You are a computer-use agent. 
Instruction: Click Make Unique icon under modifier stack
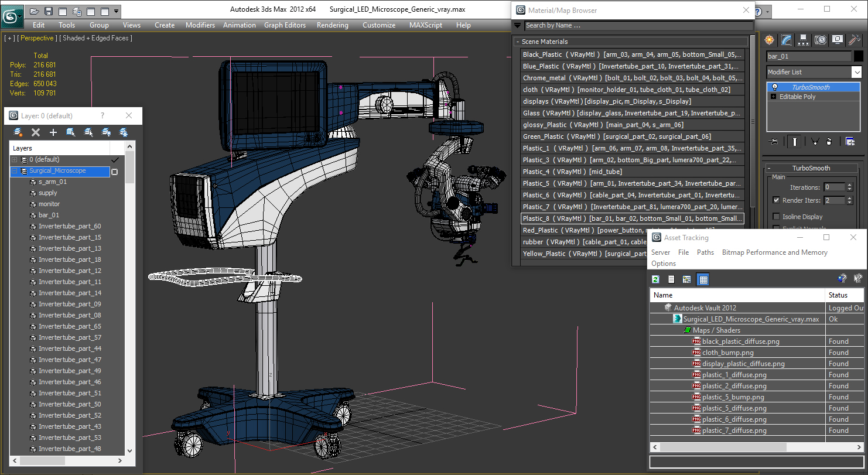[814, 142]
